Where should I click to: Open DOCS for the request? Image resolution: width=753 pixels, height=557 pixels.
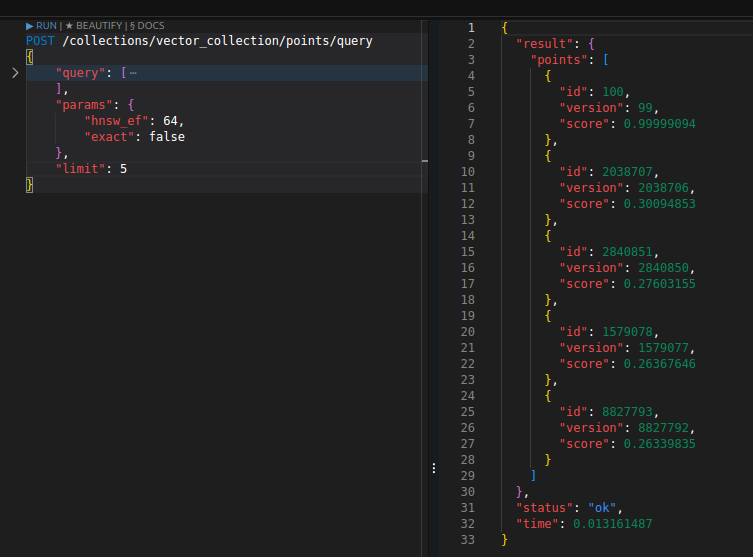coord(148,25)
